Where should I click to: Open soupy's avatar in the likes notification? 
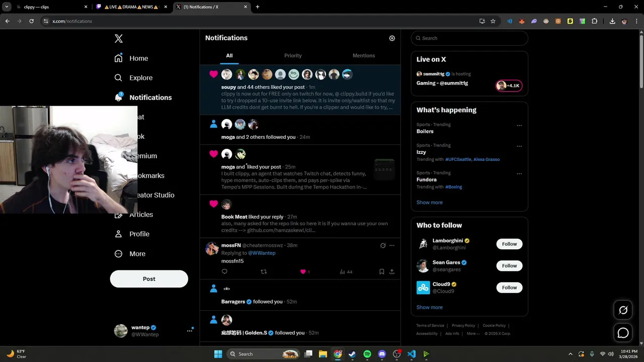pos(227,74)
